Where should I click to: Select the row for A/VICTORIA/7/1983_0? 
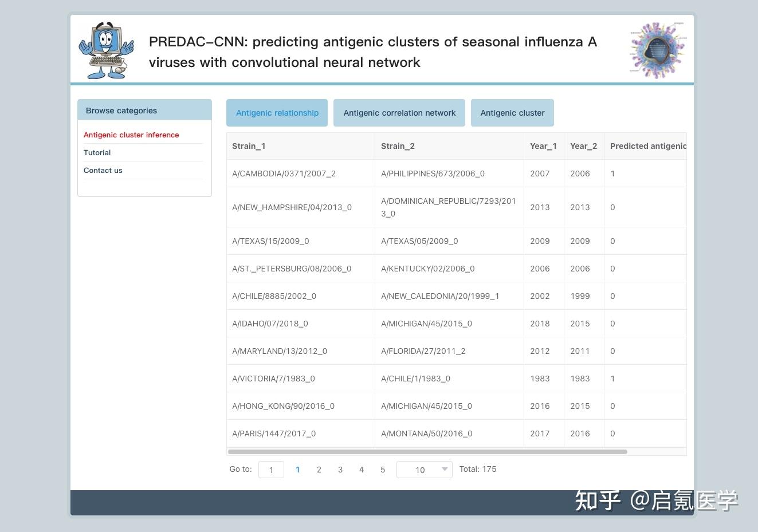(x=401, y=379)
